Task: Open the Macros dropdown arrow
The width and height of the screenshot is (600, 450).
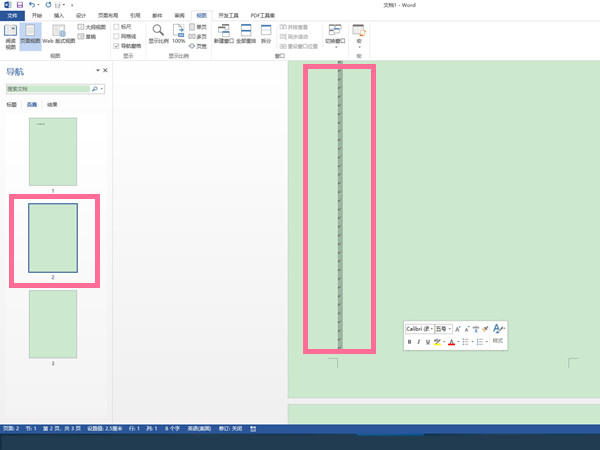Action: [359, 47]
